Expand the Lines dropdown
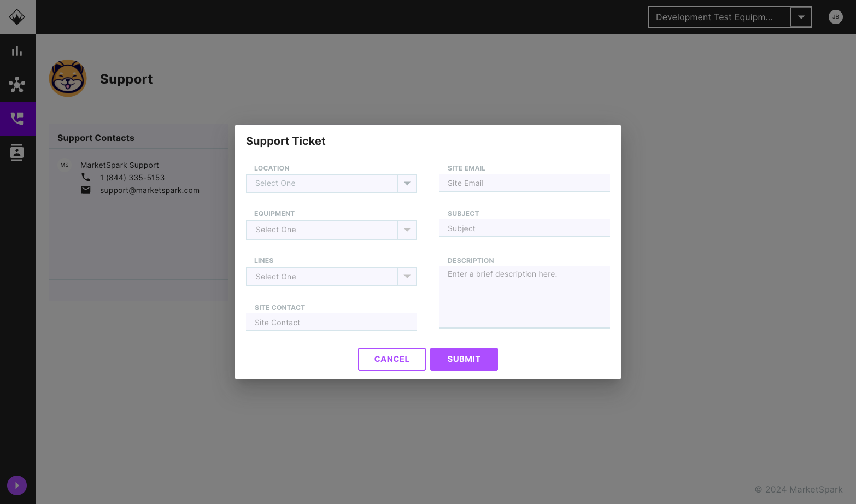This screenshot has width=856, height=504. coord(407,277)
